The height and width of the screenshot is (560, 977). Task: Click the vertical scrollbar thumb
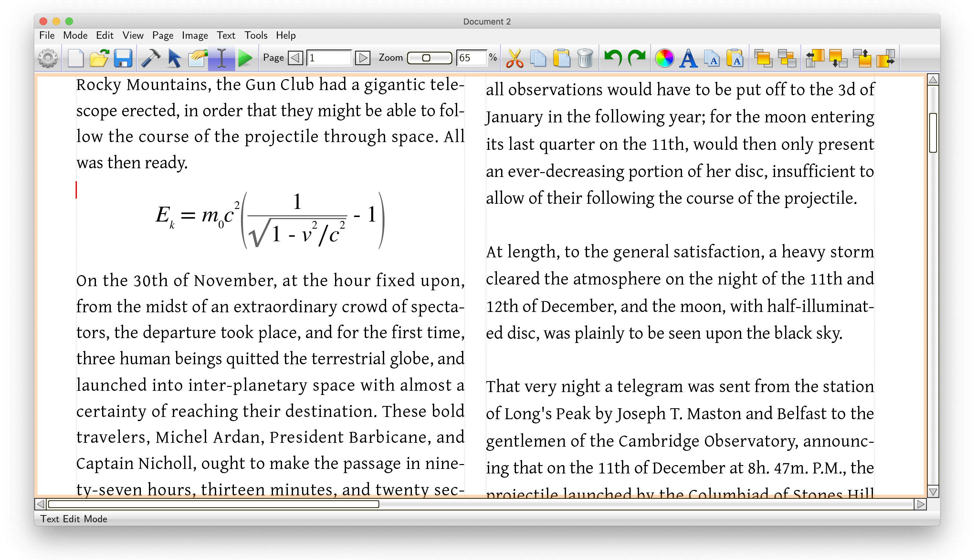[933, 133]
